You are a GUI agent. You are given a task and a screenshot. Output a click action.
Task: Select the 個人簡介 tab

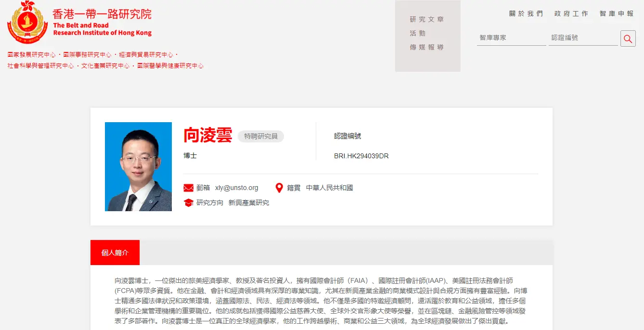click(115, 253)
